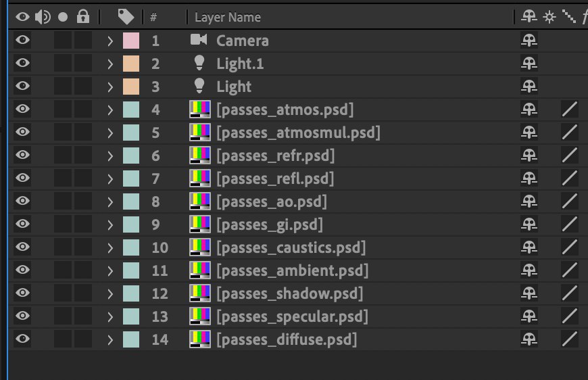The width and height of the screenshot is (588, 380).
Task: Select the Camera layer name
Action: pos(242,41)
